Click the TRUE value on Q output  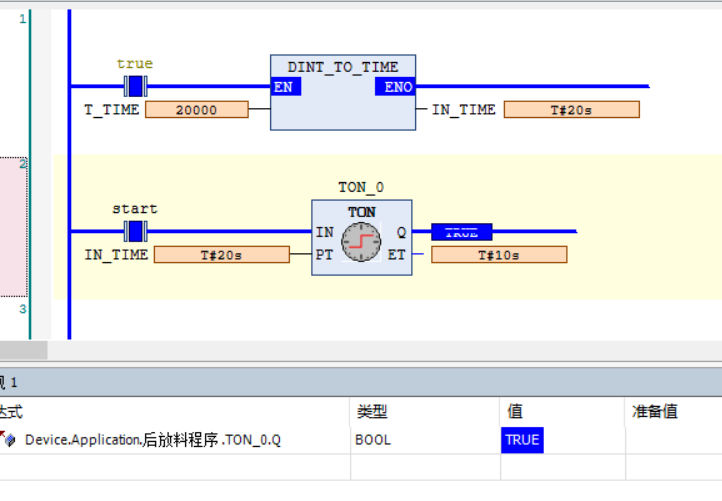coord(461,232)
